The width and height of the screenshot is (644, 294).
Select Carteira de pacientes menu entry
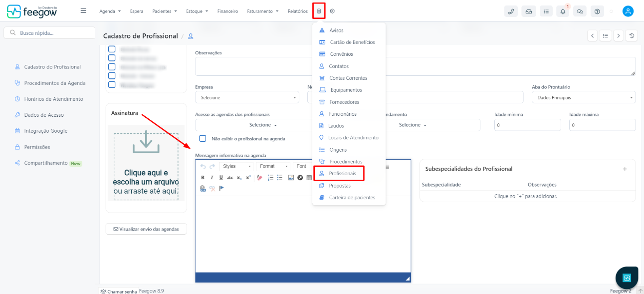pos(352,197)
